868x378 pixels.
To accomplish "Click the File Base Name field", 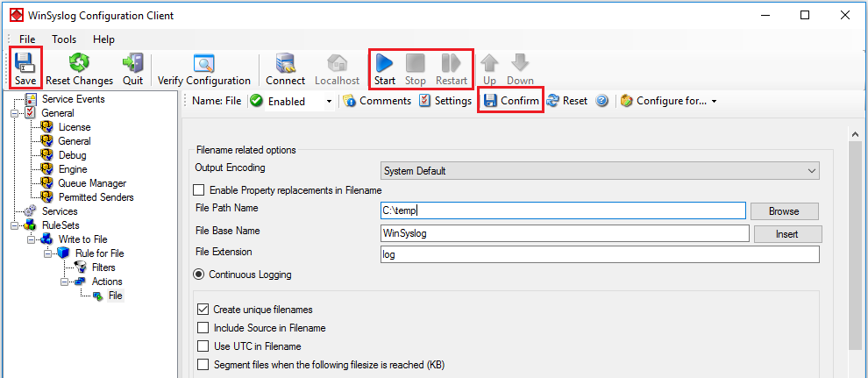I will tap(565, 233).
